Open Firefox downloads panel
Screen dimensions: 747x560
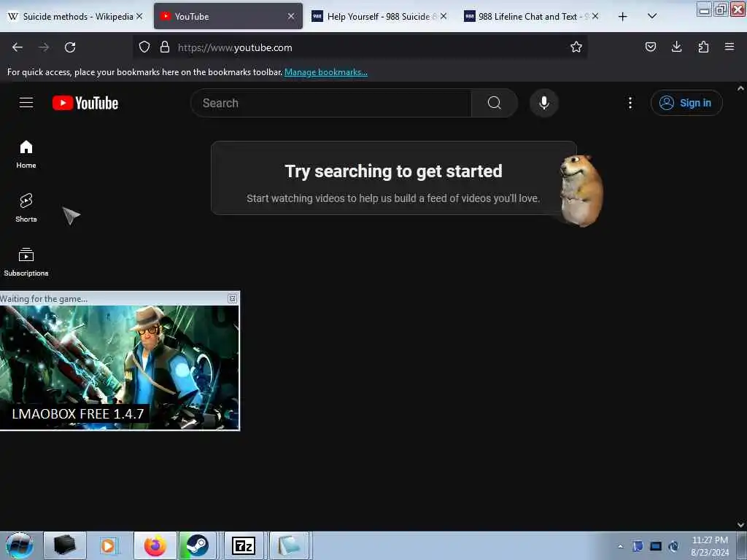(x=676, y=47)
